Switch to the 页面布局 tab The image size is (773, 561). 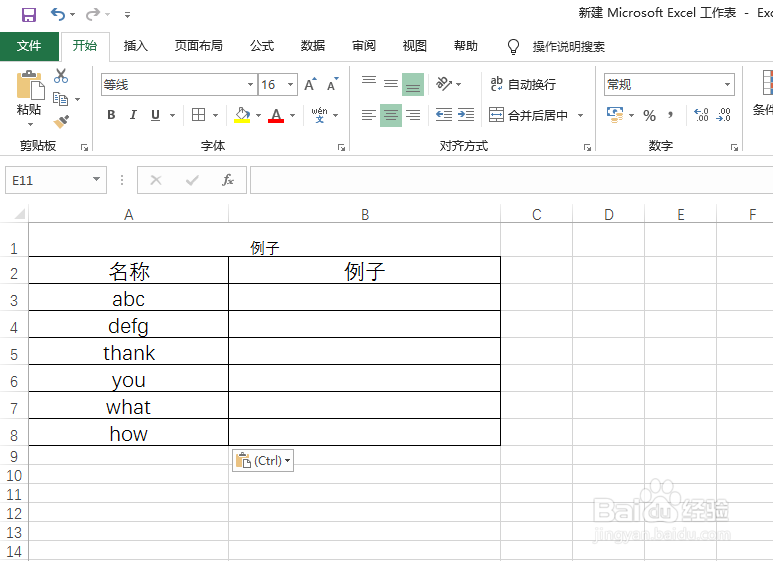(x=199, y=46)
